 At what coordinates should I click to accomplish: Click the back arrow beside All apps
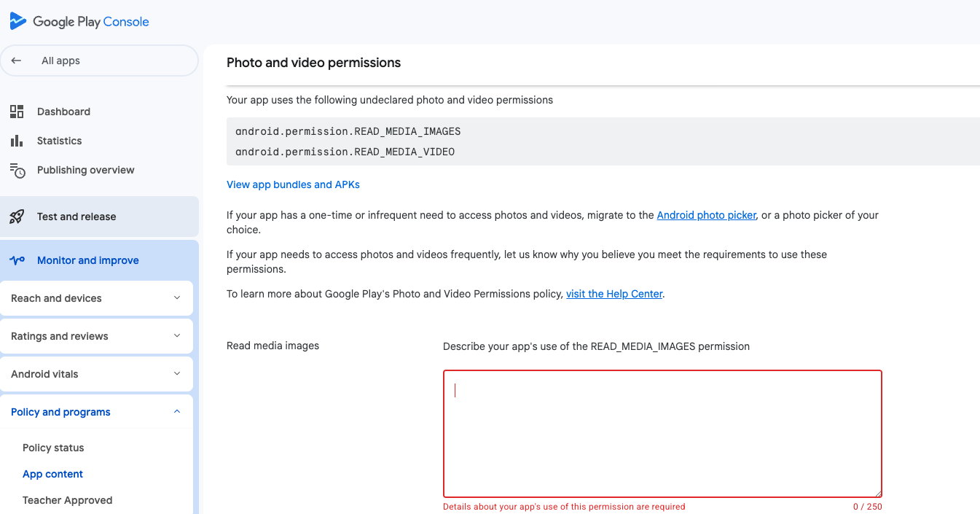click(16, 61)
